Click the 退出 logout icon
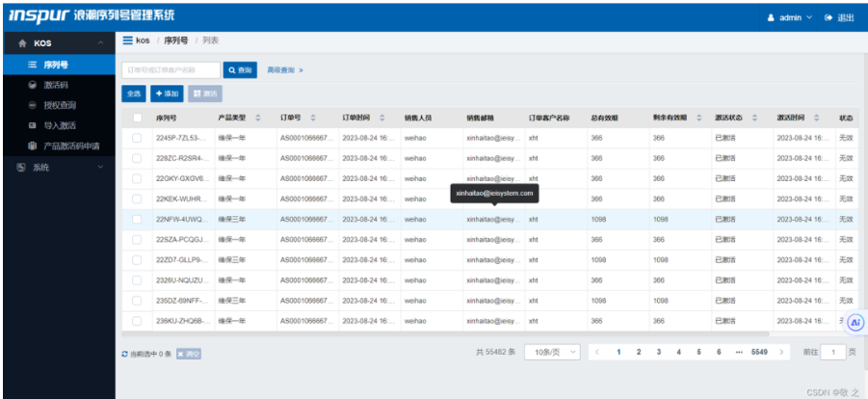The height and width of the screenshot is (399, 868). coord(829,17)
